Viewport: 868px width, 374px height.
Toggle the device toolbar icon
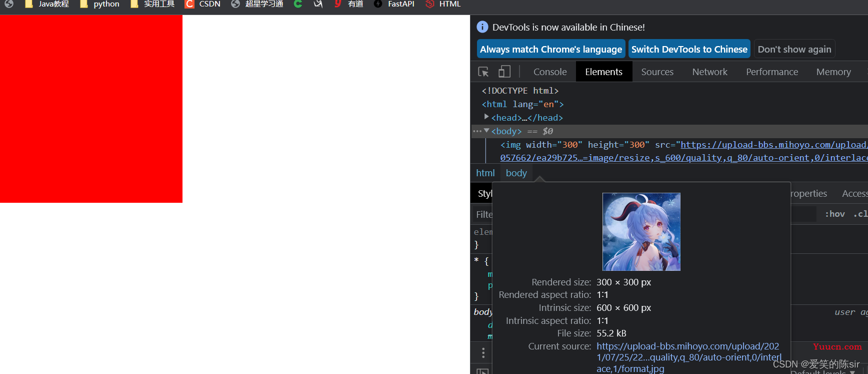504,72
